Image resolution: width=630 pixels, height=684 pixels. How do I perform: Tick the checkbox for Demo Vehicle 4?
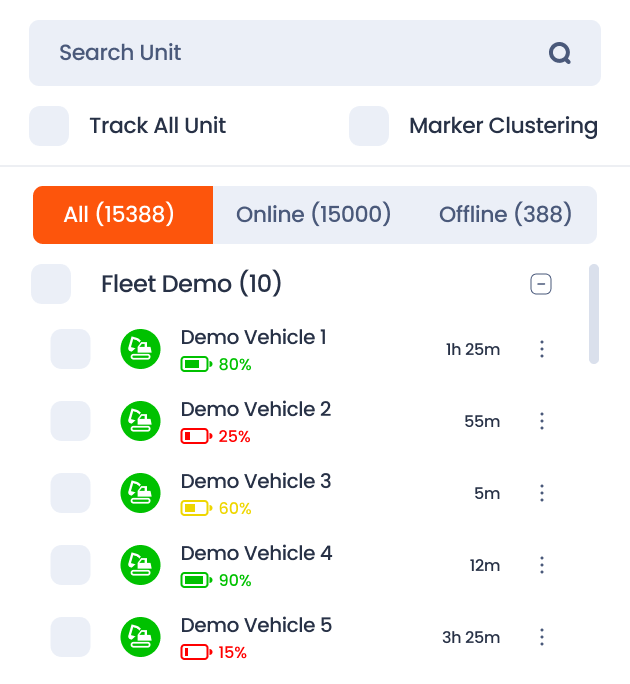pyautogui.click(x=70, y=565)
